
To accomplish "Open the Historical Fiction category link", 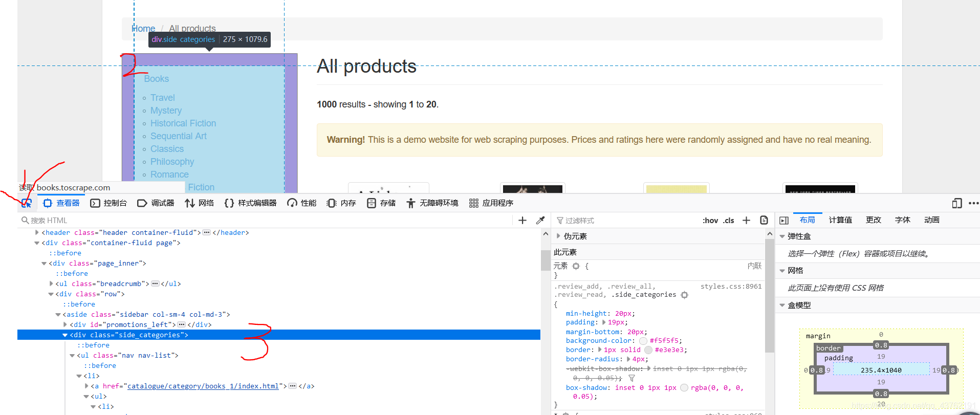I will [x=183, y=123].
